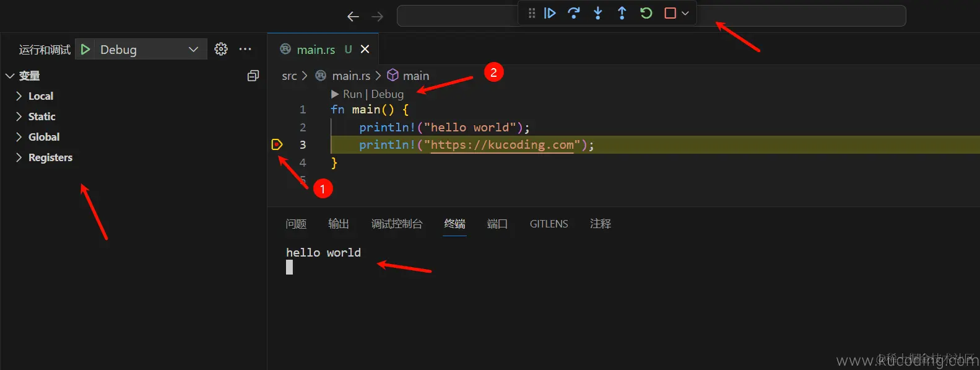980x370 pixels.
Task: Click line number 4 in gutter
Action: 303,162
